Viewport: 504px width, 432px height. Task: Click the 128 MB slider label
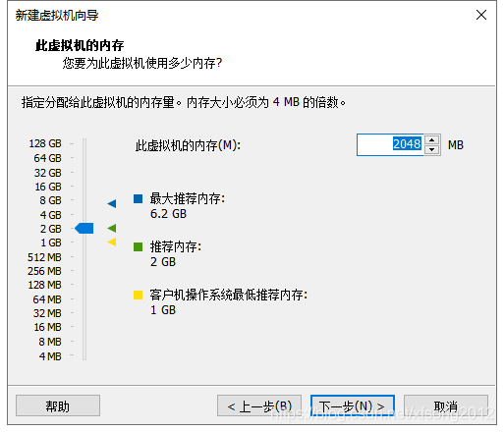pos(45,285)
